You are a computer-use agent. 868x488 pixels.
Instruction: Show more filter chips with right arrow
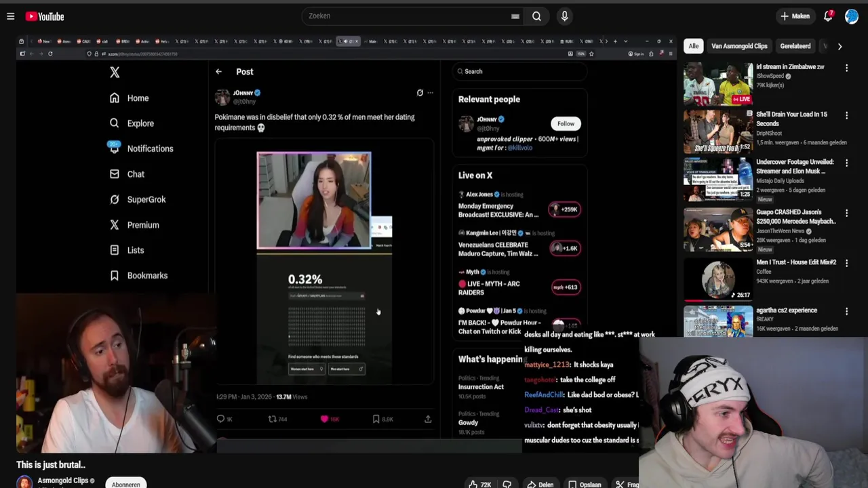pos(840,46)
